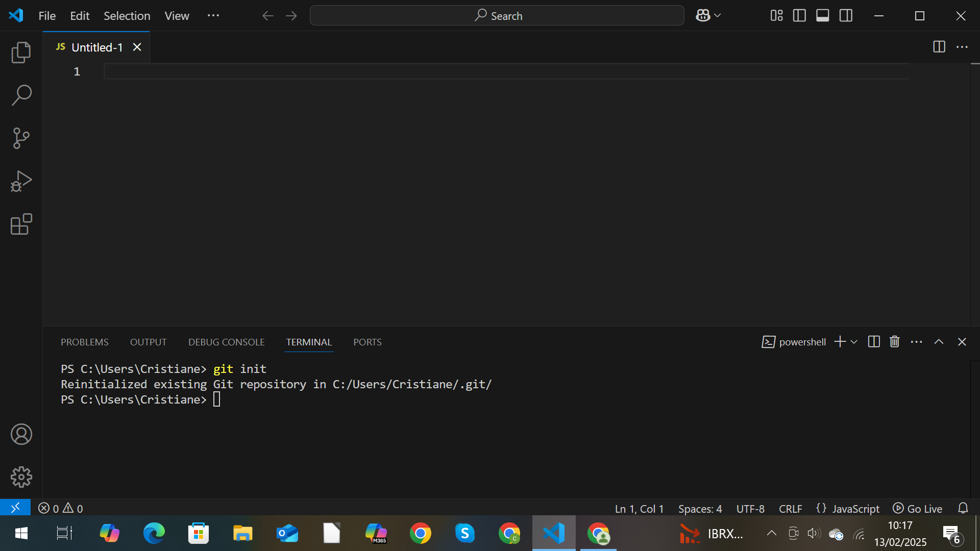Switch to the PORTS tab
This screenshot has width=980, height=551.
tap(367, 342)
